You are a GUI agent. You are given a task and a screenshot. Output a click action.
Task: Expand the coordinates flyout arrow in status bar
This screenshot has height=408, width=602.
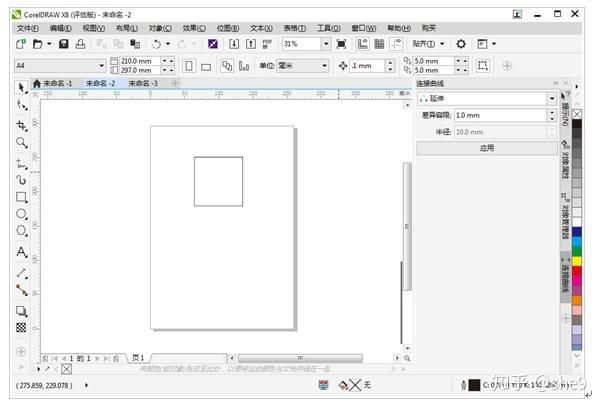click(x=86, y=385)
